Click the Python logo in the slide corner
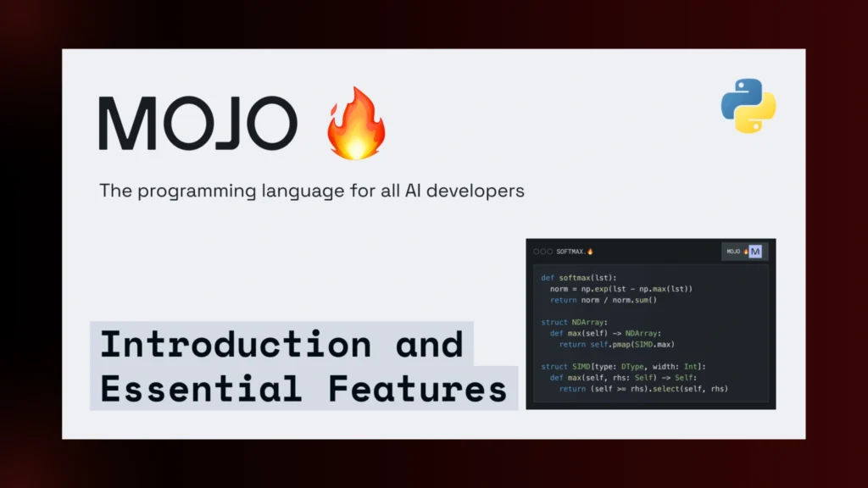Image resolution: width=868 pixels, height=488 pixels. click(x=748, y=106)
